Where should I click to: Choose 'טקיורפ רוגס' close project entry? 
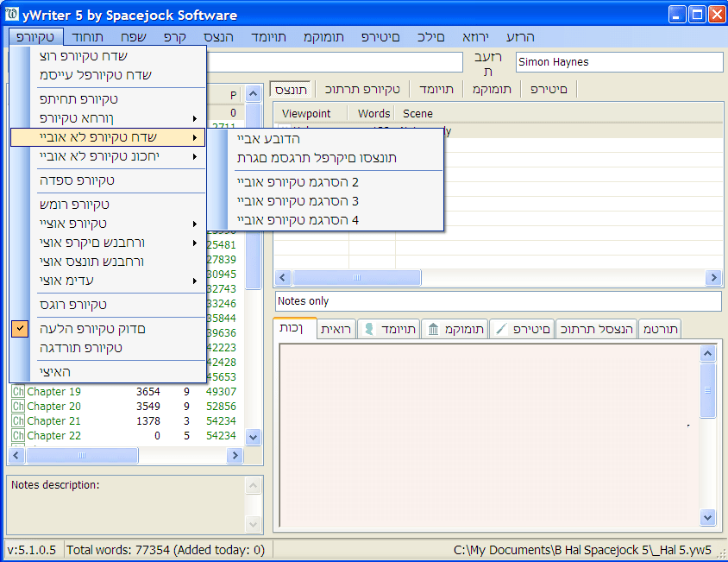(x=108, y=305)
